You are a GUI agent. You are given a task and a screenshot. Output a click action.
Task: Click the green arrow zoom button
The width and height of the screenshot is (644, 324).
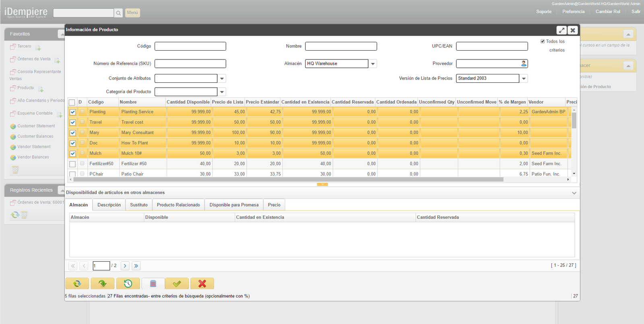103,284
